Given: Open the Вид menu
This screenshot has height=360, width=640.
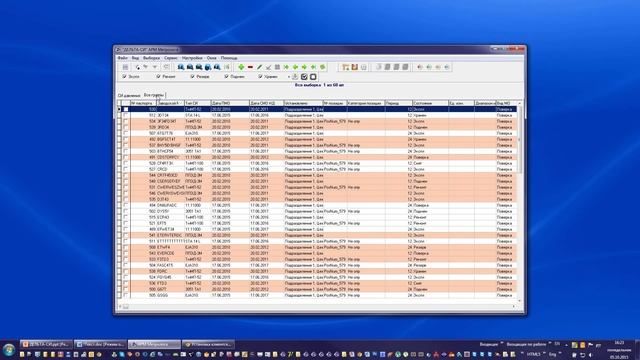Looking at the screenshot, I should (x=135, y=58).
